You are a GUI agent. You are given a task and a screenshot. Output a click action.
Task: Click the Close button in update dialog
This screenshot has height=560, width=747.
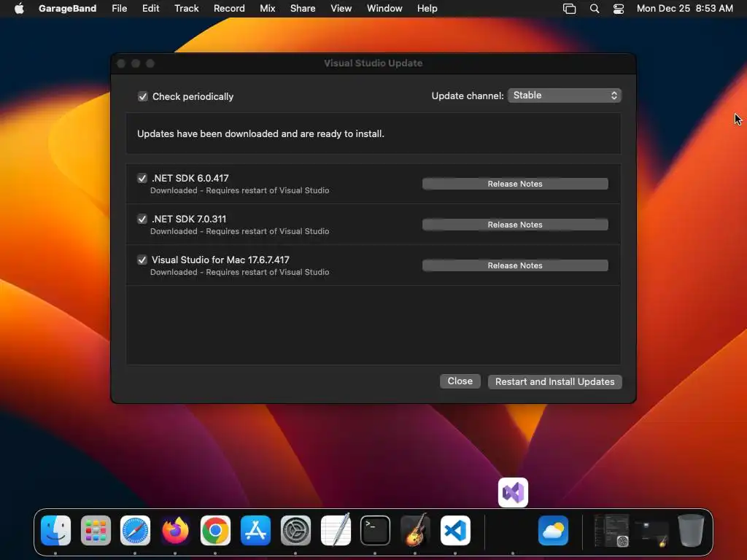460,381
